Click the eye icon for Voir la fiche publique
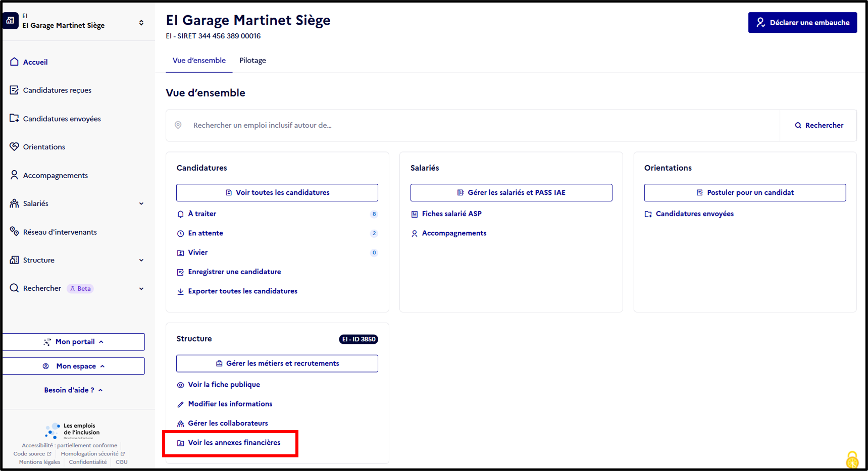This screenshot has height=471, width=868. click(x=180, y=385)
